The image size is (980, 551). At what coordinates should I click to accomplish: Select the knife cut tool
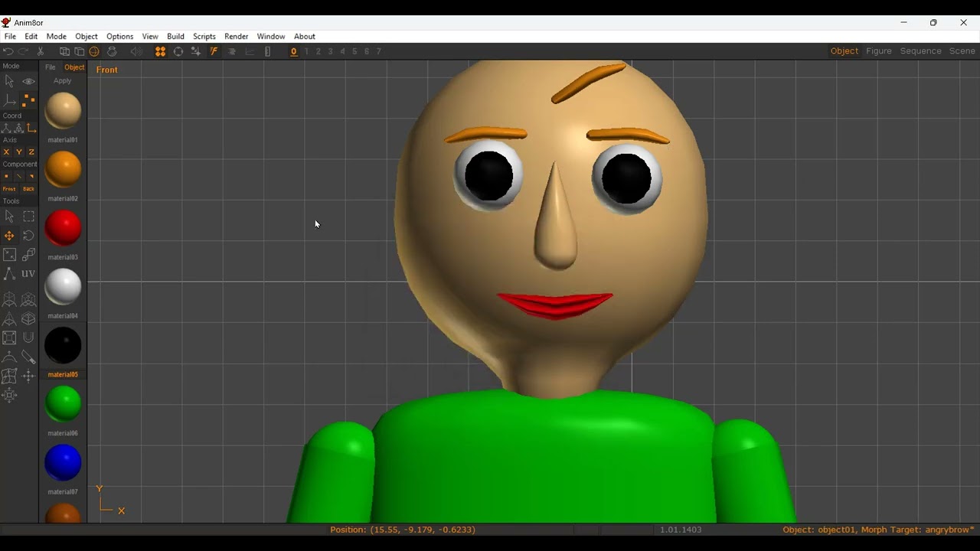click(x=28, y=357)
